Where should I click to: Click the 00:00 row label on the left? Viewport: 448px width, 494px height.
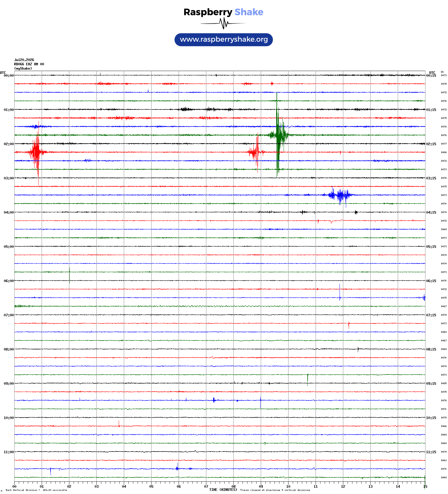9,76
